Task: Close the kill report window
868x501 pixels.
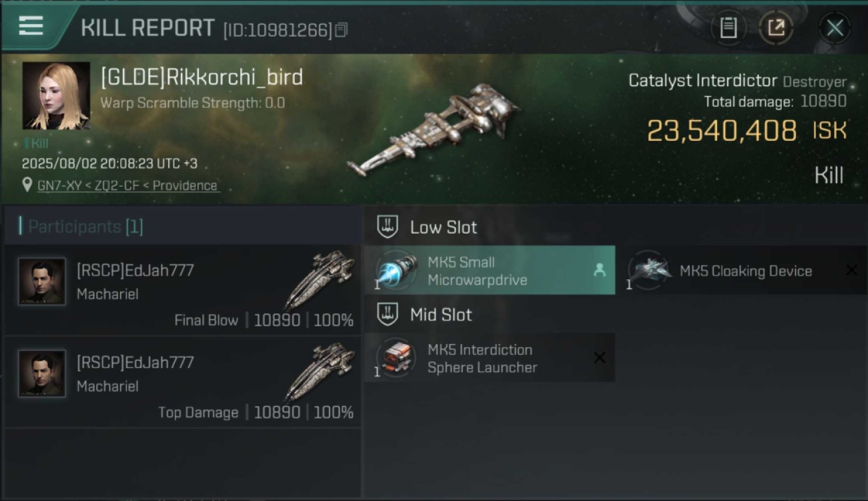Action: (835, 27)
